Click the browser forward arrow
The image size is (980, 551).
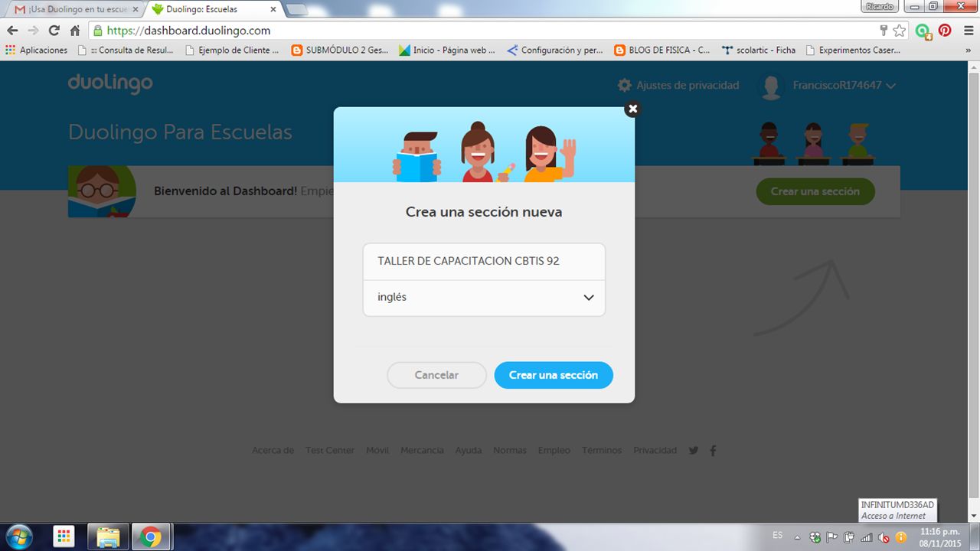pyautogui.click(x=33, y=31)
